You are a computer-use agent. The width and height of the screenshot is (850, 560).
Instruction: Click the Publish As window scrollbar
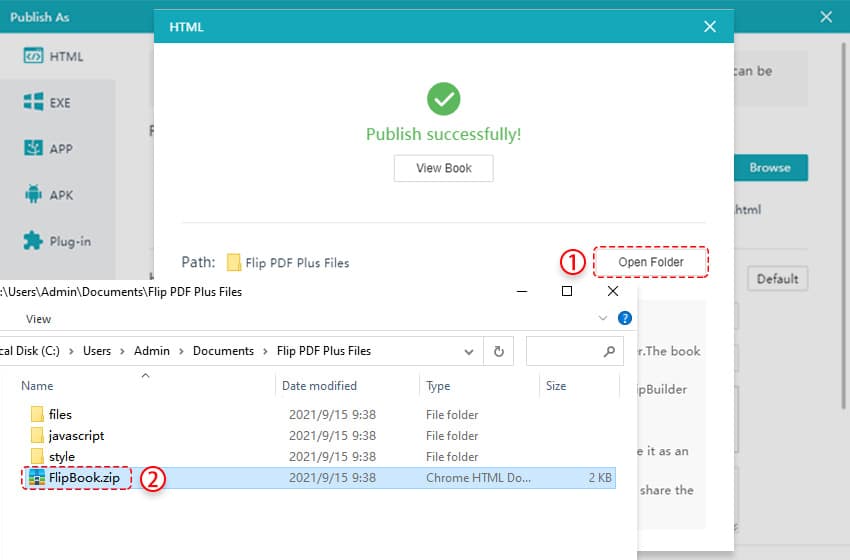[x=843, y=225]
